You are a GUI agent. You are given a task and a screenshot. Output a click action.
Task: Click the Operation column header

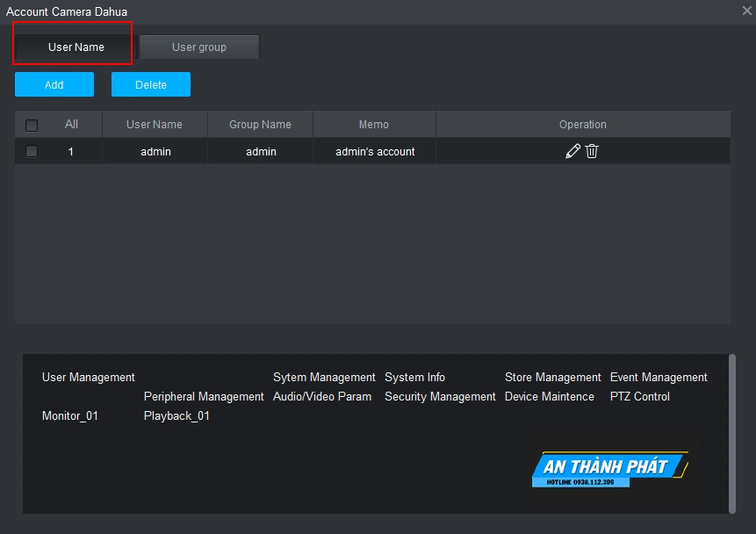coord(583,125)
